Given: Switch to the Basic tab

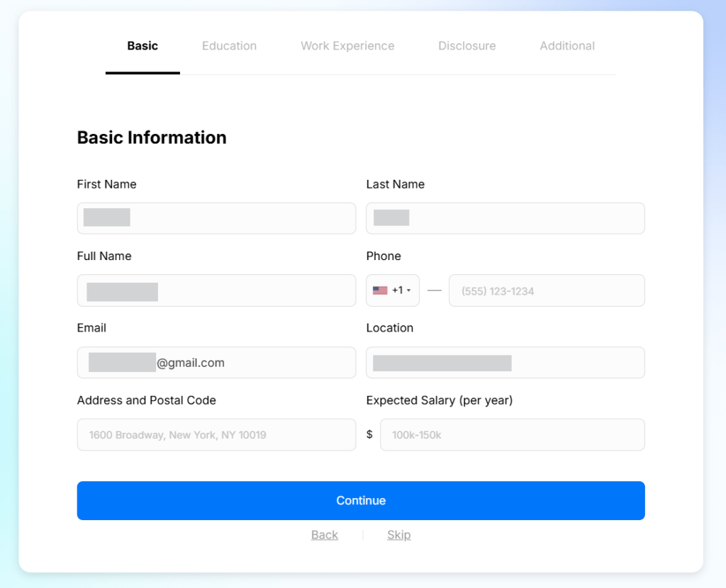Looking at the screenshot, I should (x=143, y=46).
